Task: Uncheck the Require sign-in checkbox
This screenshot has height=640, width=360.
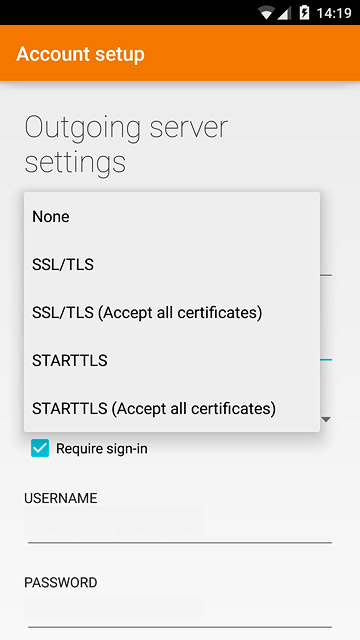Action: point(40,448)
